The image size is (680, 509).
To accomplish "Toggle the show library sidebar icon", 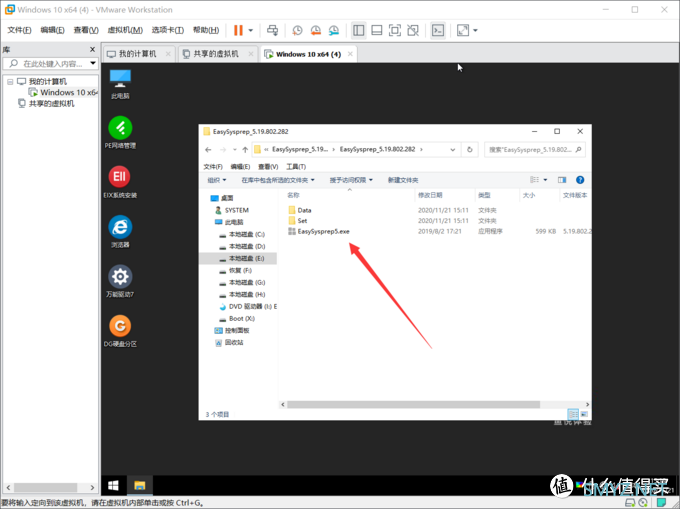I will (359, 30).
